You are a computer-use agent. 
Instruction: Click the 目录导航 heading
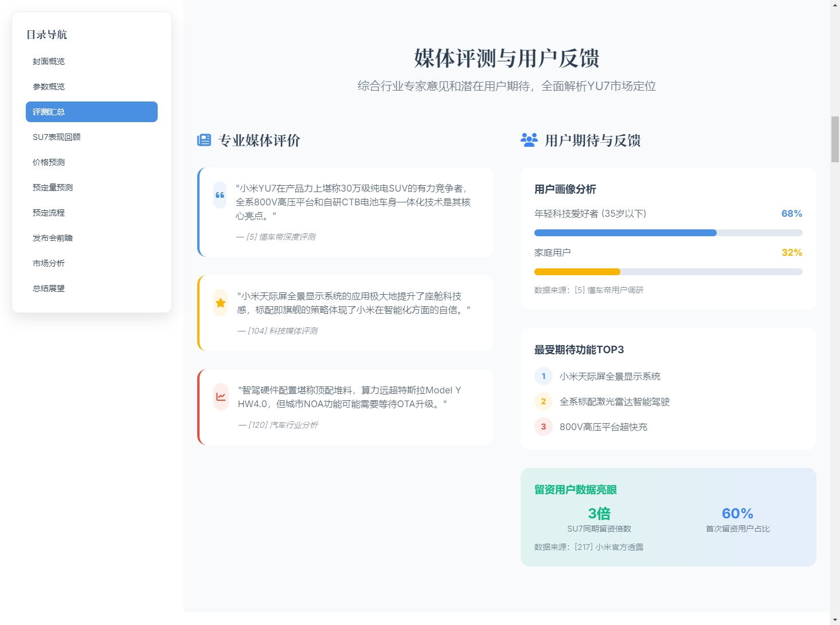coord(47,34)
